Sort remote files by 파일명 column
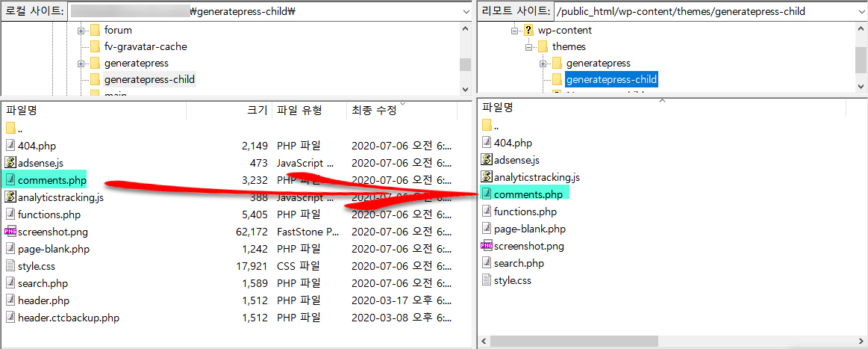Viewport: 868px width, 349px height. coord(662,107)
